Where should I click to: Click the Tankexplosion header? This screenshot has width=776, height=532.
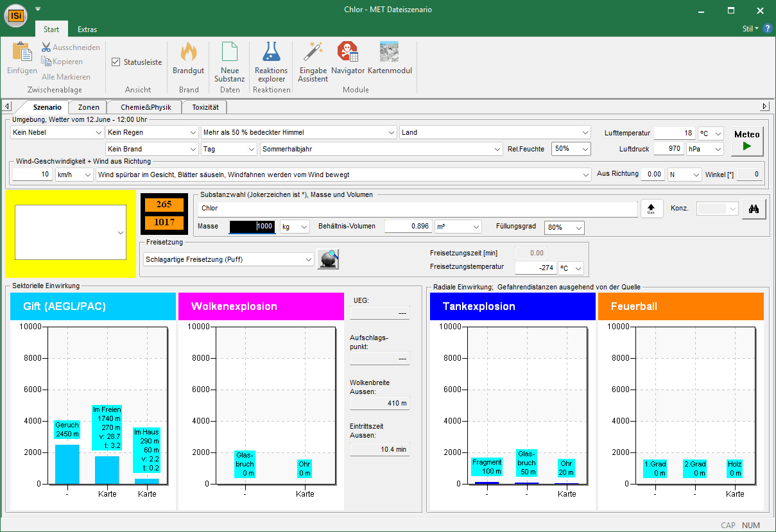tap(513, 307)
